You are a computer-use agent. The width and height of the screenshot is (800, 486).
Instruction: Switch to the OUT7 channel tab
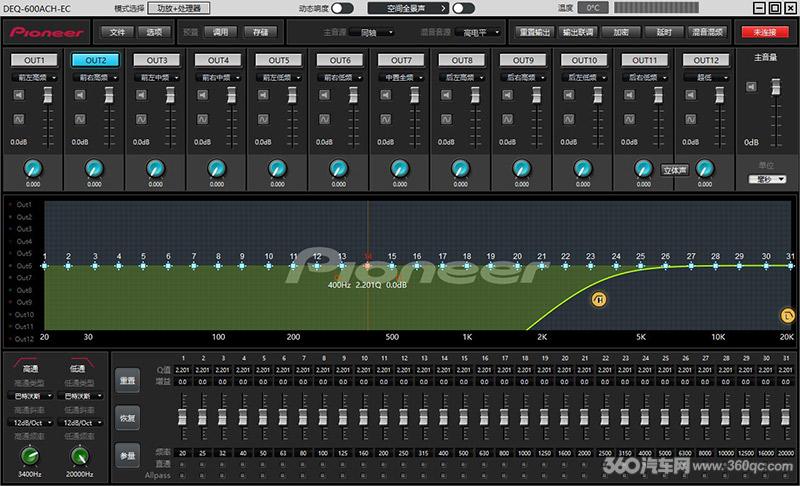point(401,60)
